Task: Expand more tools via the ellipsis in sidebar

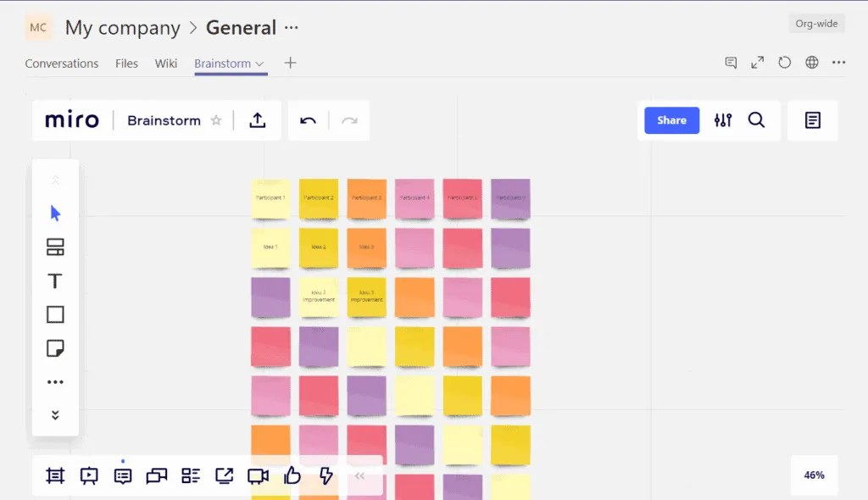Action: tap(54, 381)
